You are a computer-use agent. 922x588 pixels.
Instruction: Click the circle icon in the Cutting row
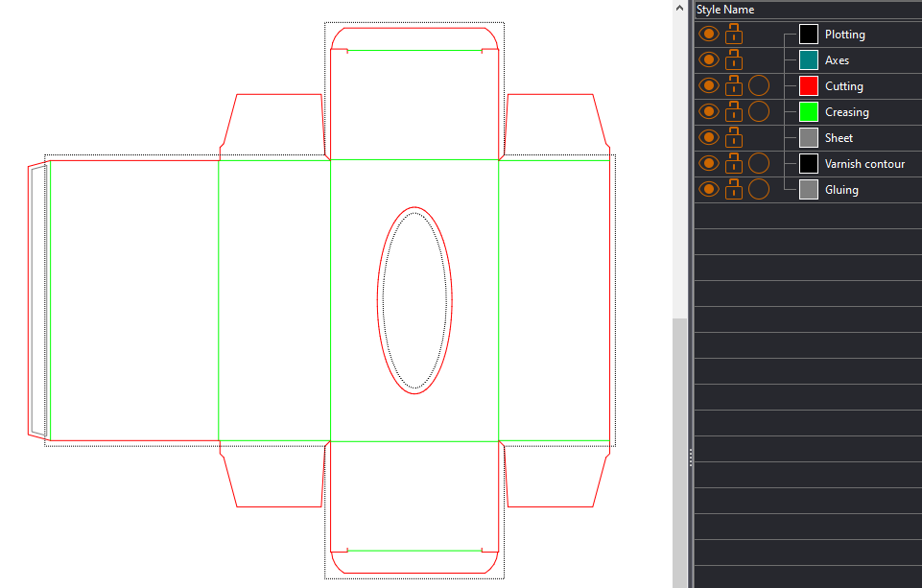point(759,85)
